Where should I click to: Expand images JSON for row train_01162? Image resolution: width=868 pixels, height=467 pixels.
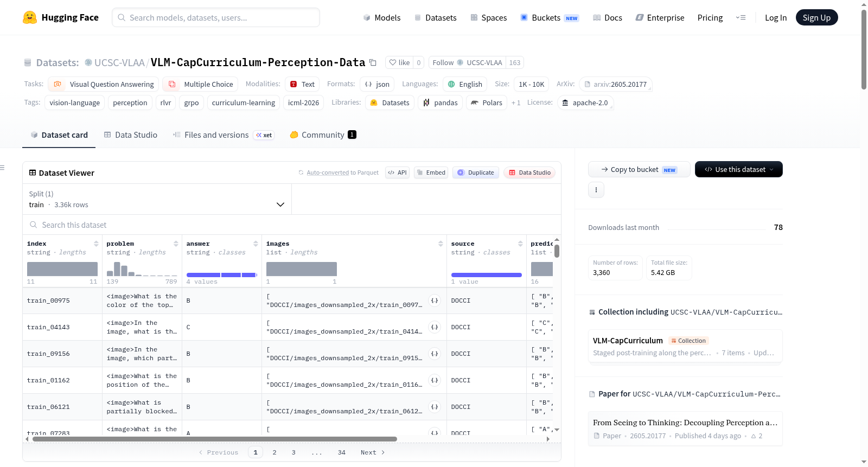coord(435,380)
